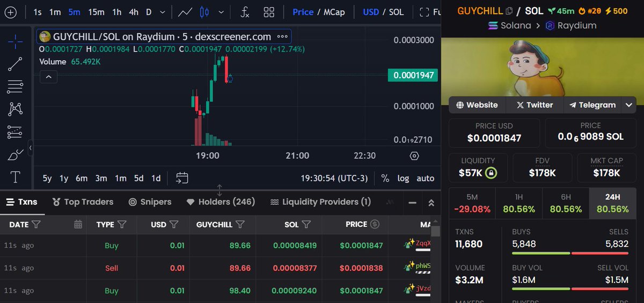Filter by GUYCHILL amount funnel icon
This screenshot has width=644, height=303.
(240, 224)
